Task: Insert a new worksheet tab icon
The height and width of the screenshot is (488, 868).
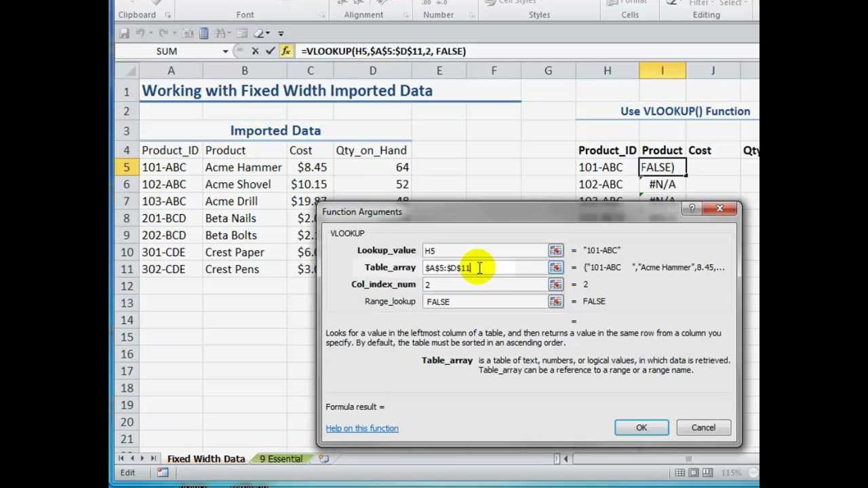Action: [x=323, y=459]
